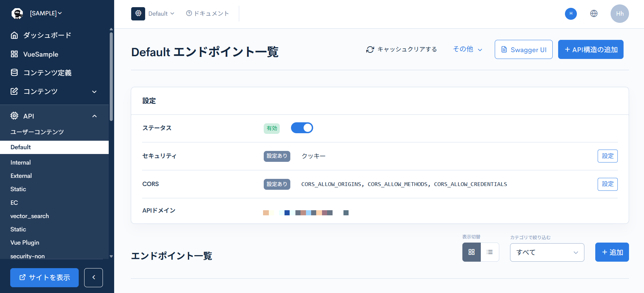Screen dimensions: 644x293
Task: Click sidebar scroll down arrow
Action: 111,256
